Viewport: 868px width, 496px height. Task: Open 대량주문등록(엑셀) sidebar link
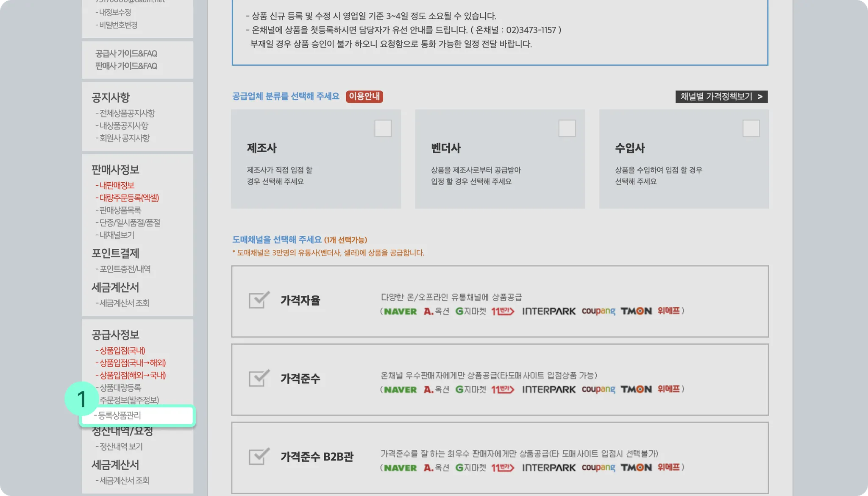(129, 198)
